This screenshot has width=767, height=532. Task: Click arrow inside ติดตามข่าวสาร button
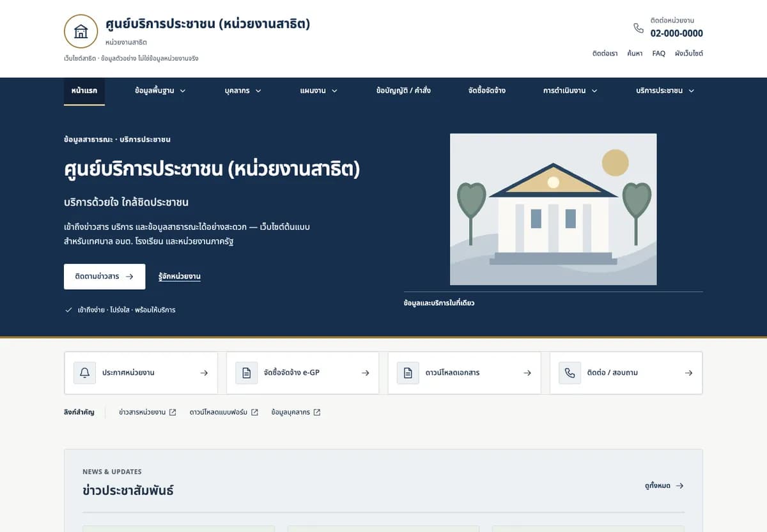(x=130, y=277)
